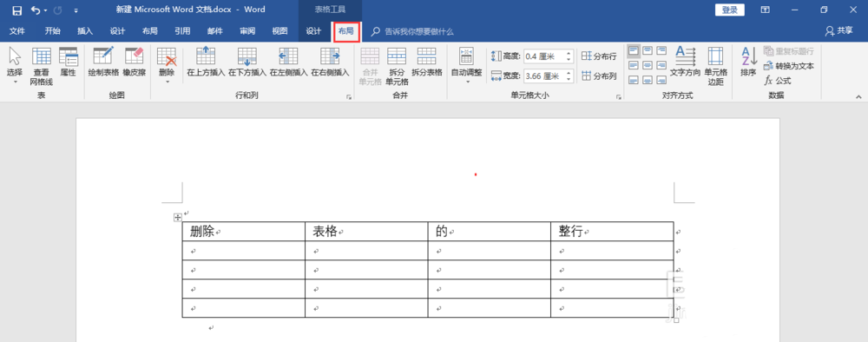
Task: Click table cell containing 删除
Action: point(244,231)
